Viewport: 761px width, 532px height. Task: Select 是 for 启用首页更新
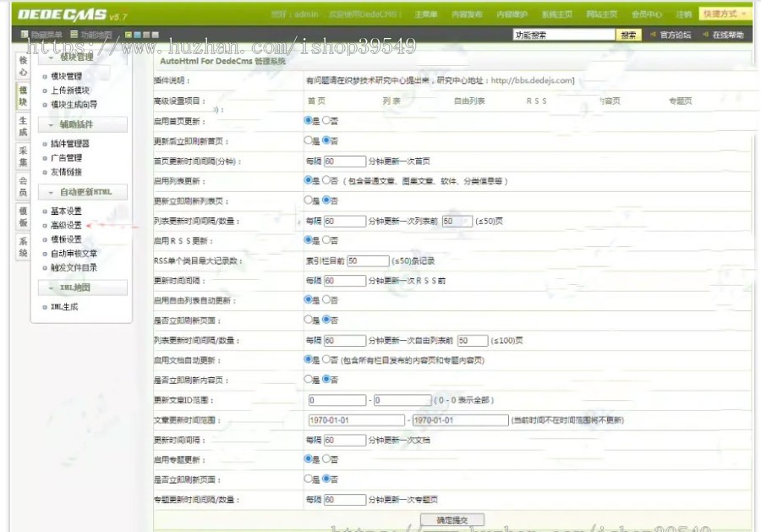click(x=308, y=120)
